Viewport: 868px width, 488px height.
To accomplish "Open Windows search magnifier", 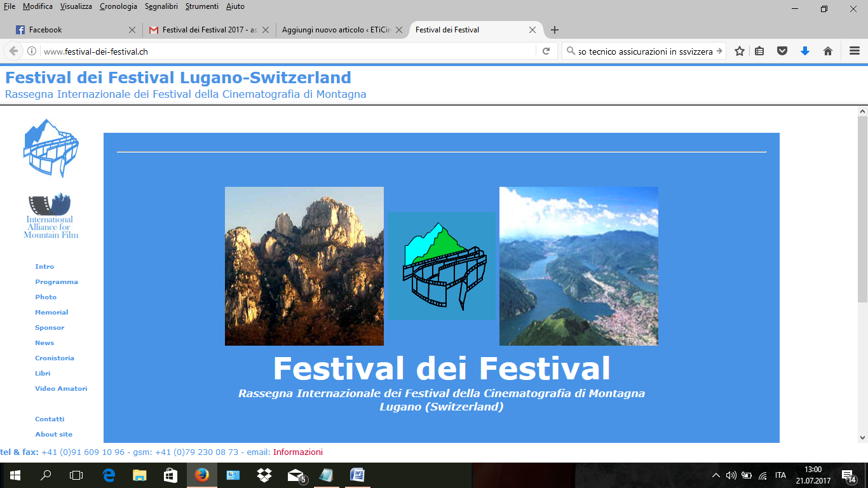I will (46, 475).
